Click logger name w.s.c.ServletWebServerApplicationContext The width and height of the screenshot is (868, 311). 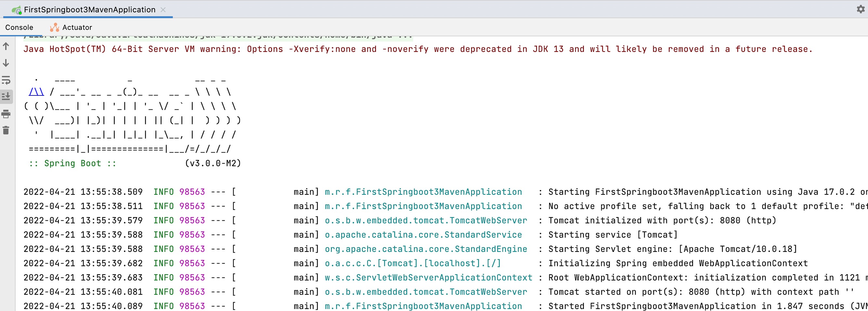428,278
